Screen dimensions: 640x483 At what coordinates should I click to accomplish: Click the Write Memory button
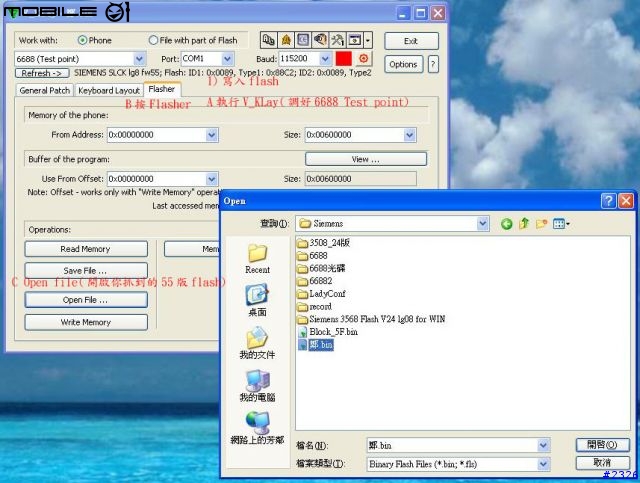pos(86,322)
